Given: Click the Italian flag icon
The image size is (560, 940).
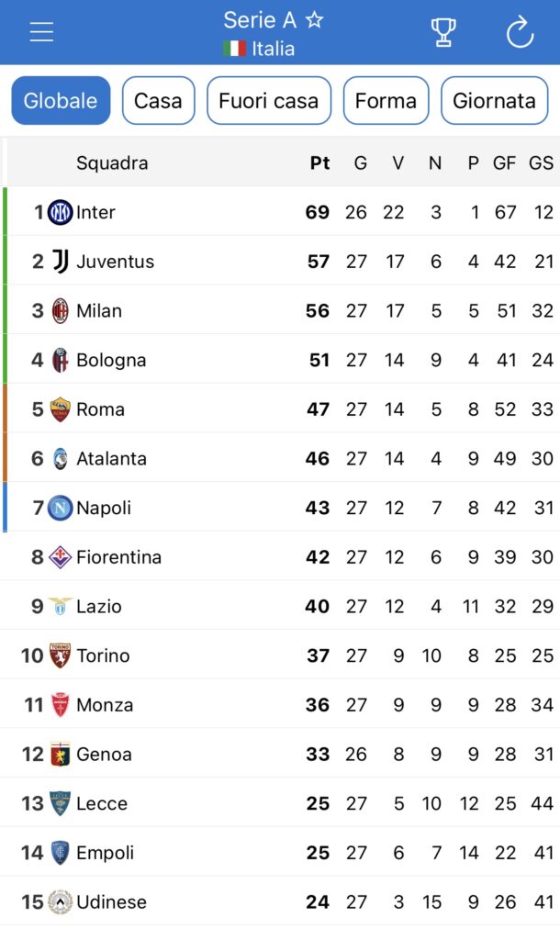Looking at the screenshot, I should (234, 49).
